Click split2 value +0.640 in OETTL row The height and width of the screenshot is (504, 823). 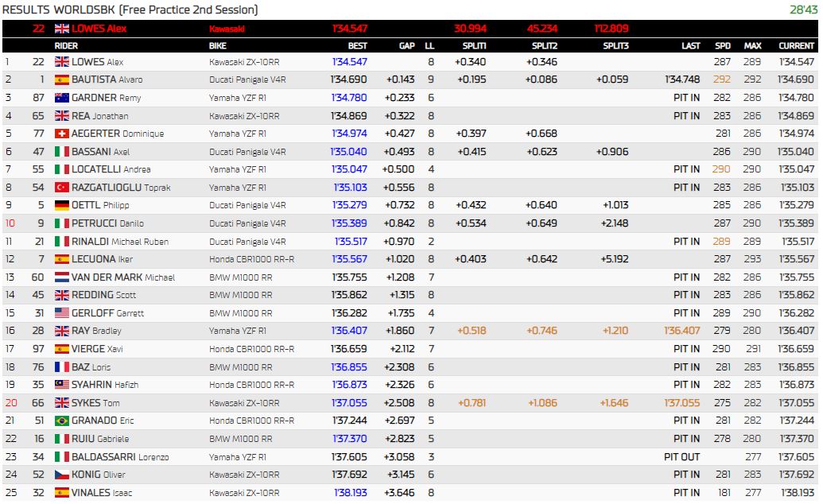542,205
